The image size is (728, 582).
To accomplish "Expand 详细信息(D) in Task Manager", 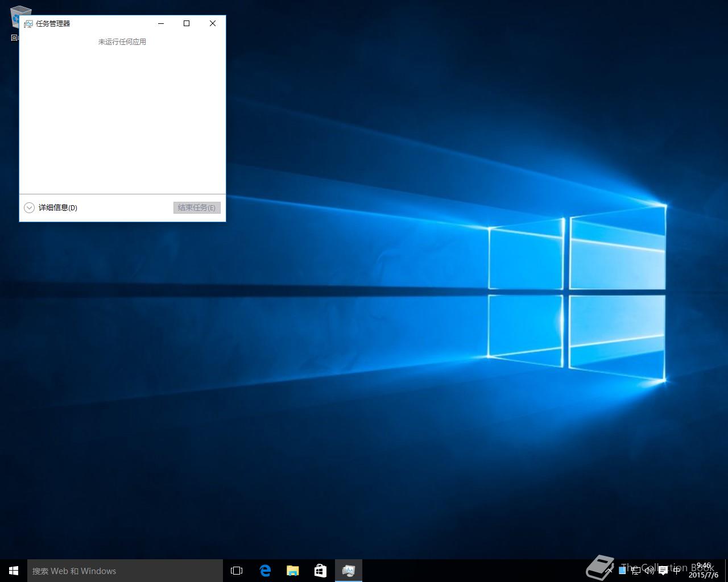I will [51, 208].
